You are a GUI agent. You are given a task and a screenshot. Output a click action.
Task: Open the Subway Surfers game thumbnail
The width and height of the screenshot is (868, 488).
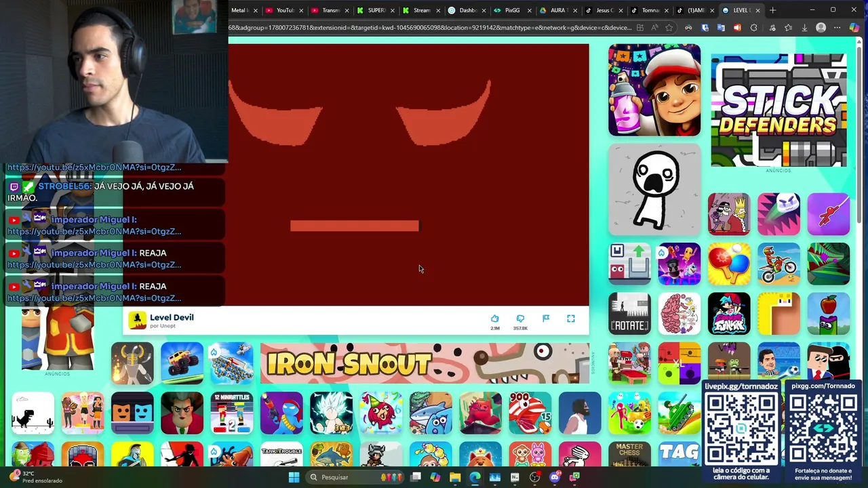[654, 90]
